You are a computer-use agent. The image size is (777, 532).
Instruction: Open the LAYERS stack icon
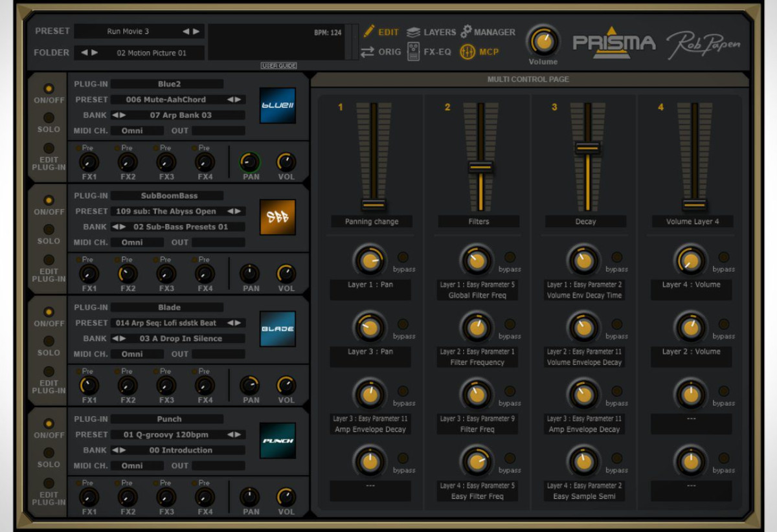(414, 32)
